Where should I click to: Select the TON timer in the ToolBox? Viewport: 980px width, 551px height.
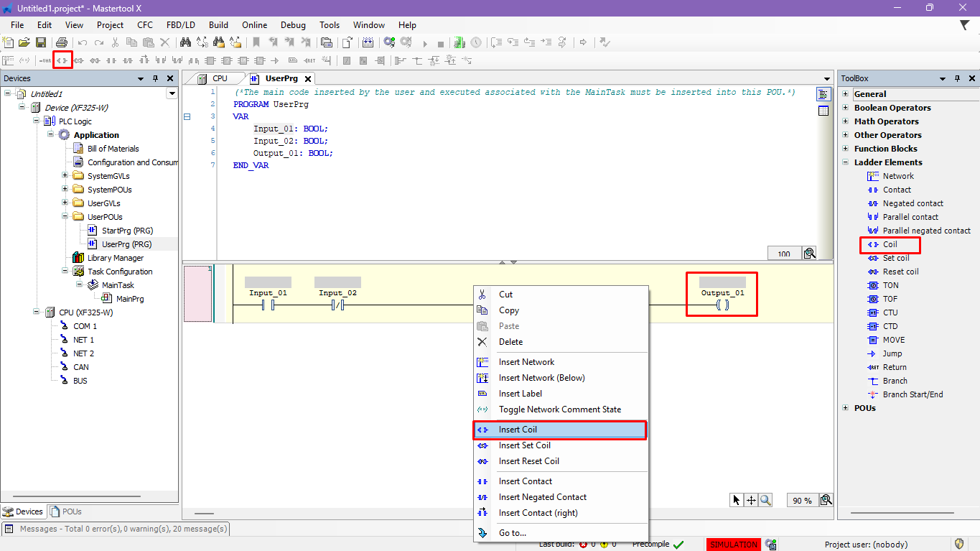click(x=890, y=285)
